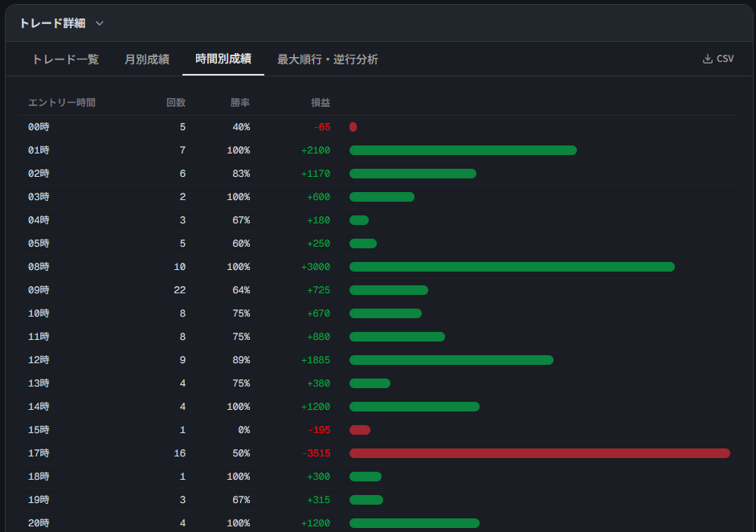Select the 01時 row label
756x532 pixels.
[39, 150]
